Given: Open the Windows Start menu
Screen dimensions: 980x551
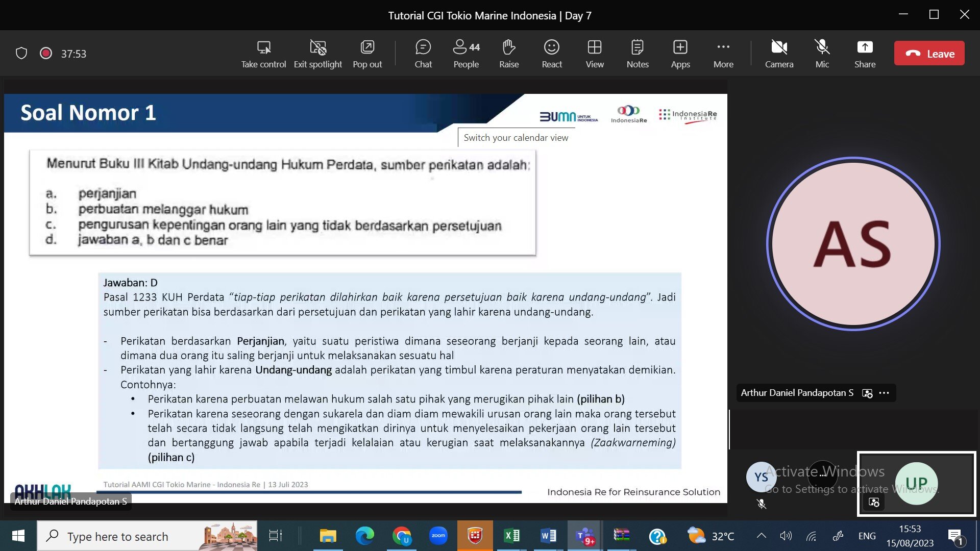Looking at the screenshot, I should (18, 536).
